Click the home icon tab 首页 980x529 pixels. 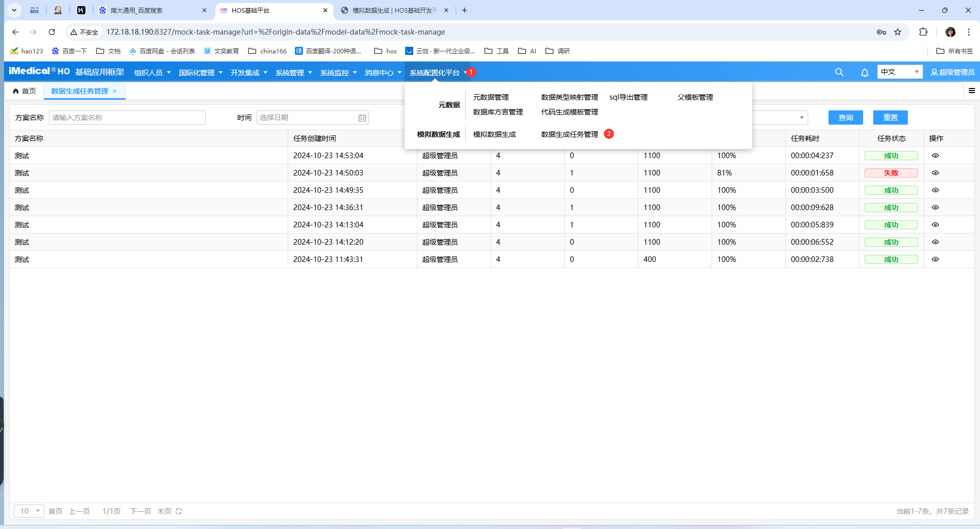pyautogui.click(x=24, y=91)
